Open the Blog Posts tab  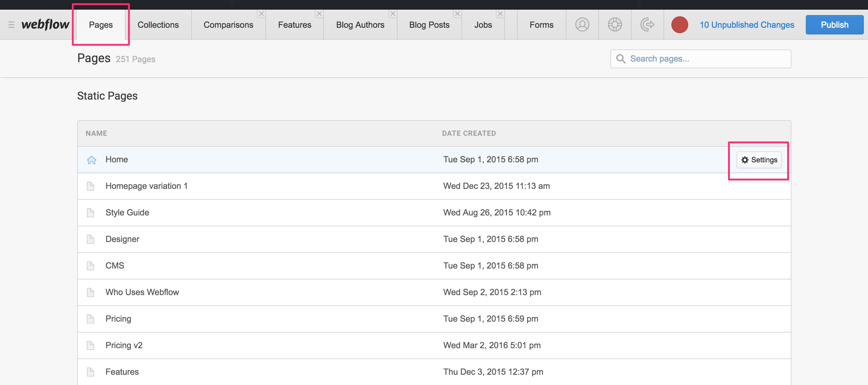(429, 25)
